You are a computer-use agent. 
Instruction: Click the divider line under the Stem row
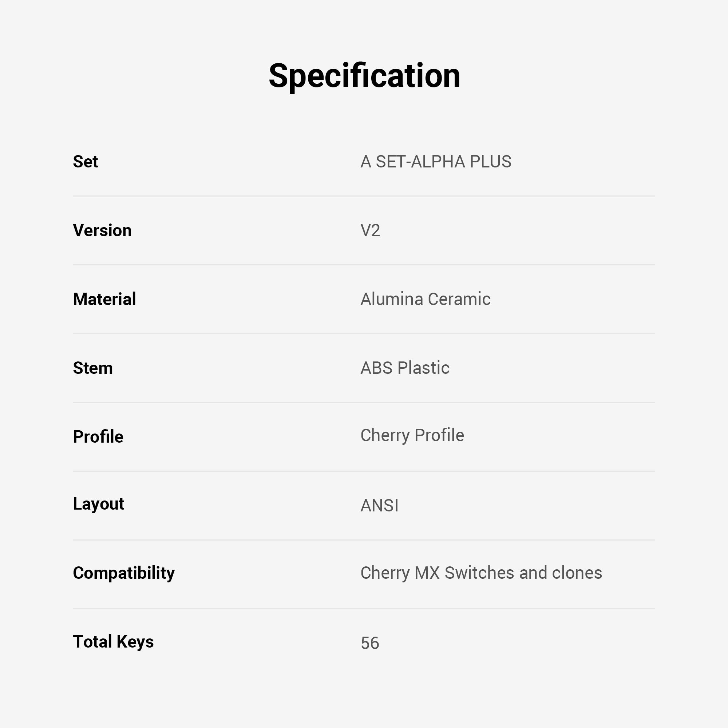point(364,403)
